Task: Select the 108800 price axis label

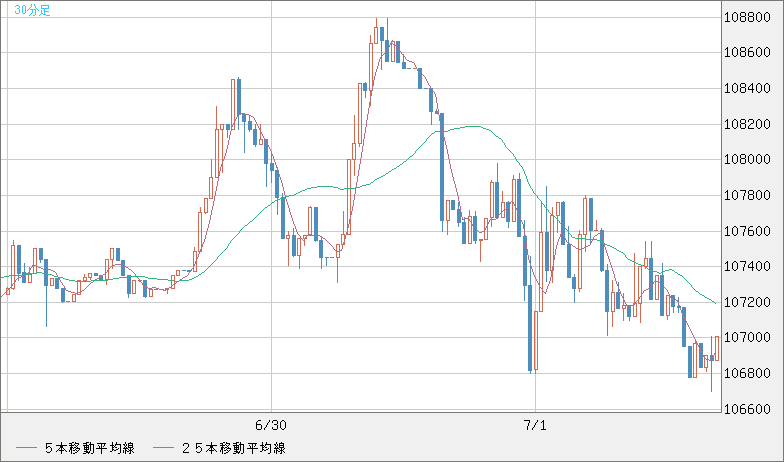Action: 747,18
